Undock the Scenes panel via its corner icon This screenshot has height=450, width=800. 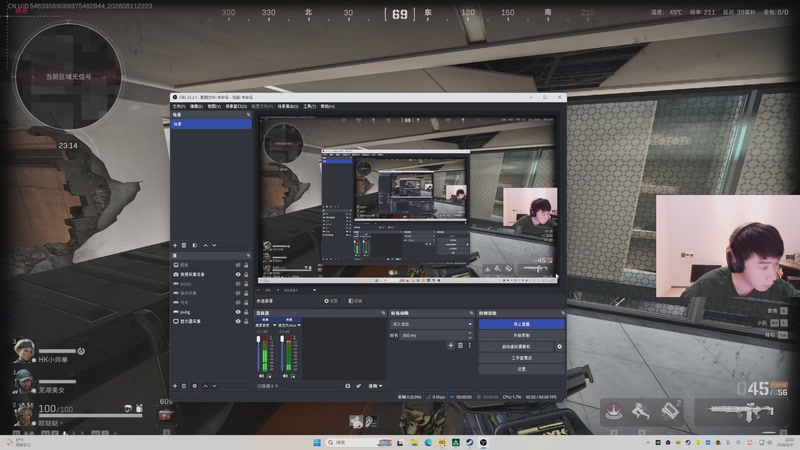(x=248, y=115)
